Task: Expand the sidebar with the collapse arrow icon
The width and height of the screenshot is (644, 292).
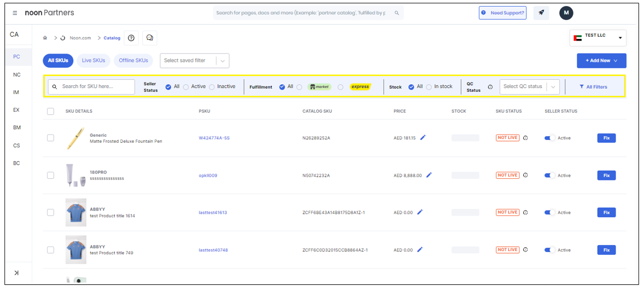Action: (16, 273)
